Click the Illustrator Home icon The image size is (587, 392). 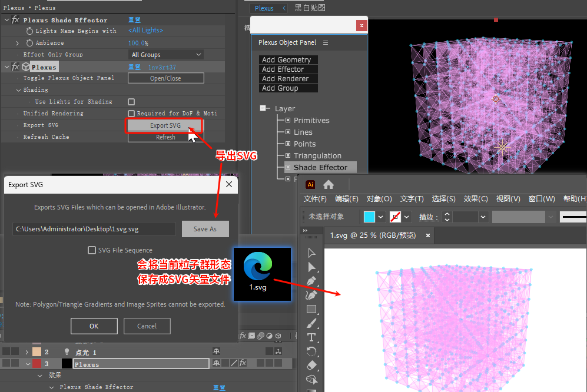tap(329, 185)
